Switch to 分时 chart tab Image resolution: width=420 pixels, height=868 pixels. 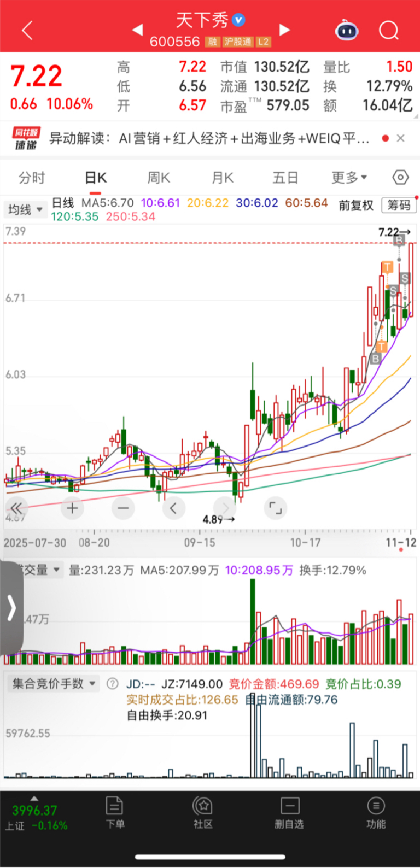tap(32, 178)
